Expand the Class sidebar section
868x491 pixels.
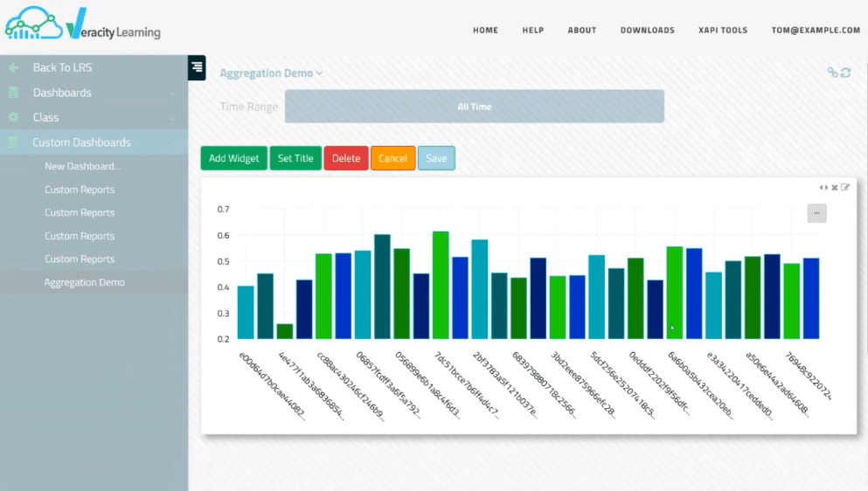click(x=45, y=117)
